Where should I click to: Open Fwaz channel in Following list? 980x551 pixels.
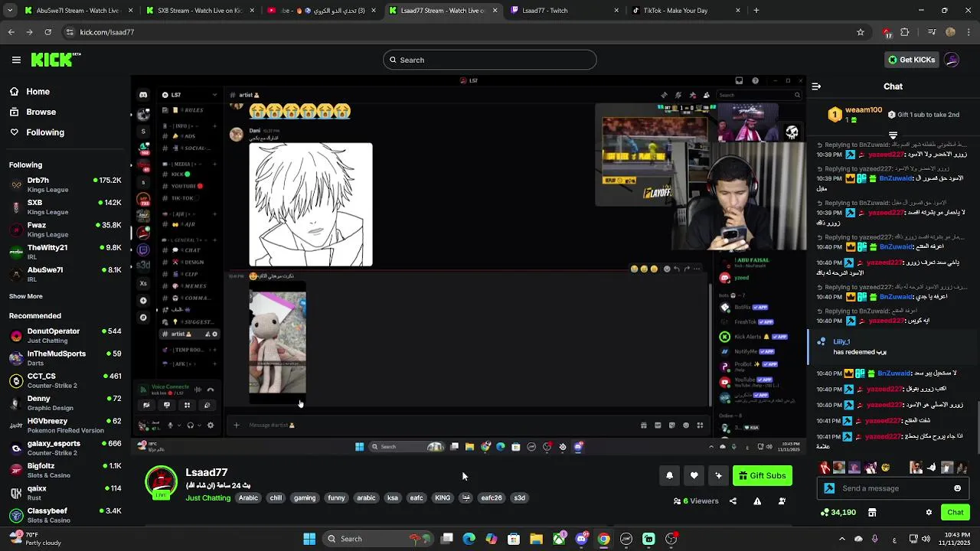click(x=65, y=230)
